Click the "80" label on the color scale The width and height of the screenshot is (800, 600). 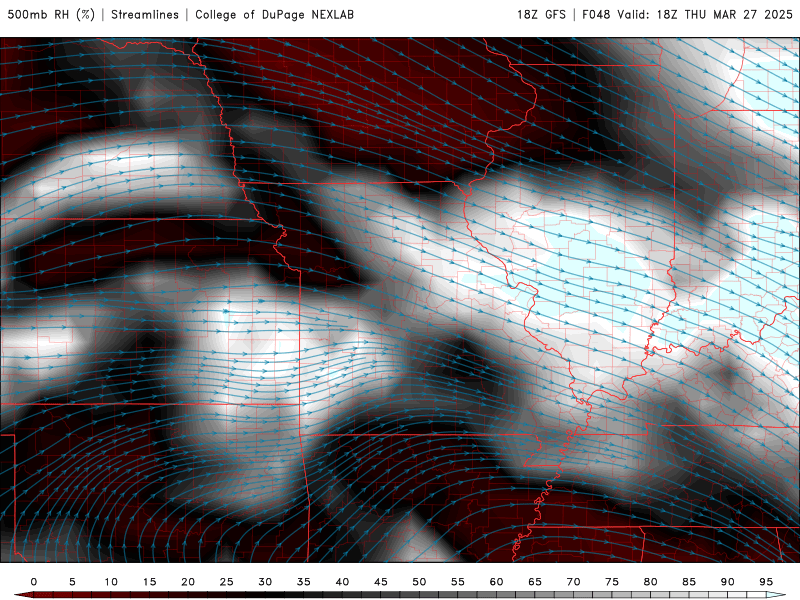point(651,582)
